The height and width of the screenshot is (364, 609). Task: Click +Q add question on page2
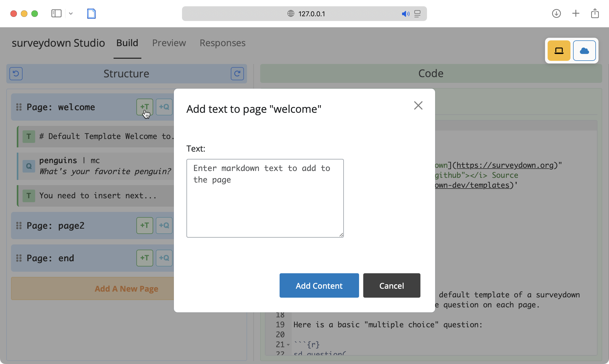click(x=164, y=225)
